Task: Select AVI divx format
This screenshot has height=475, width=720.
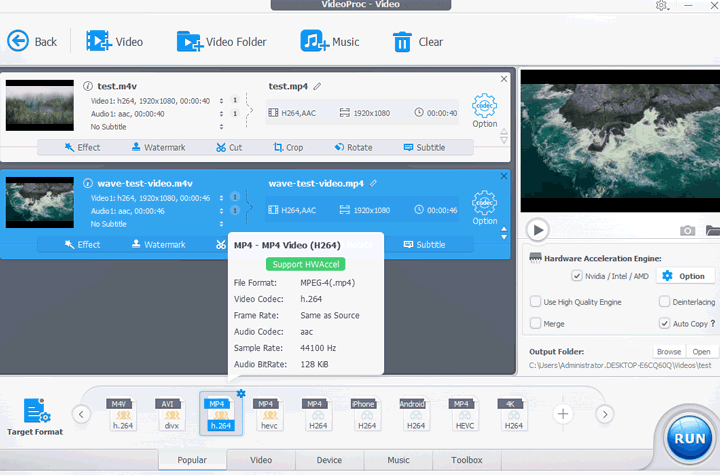Action: point(171,414)
